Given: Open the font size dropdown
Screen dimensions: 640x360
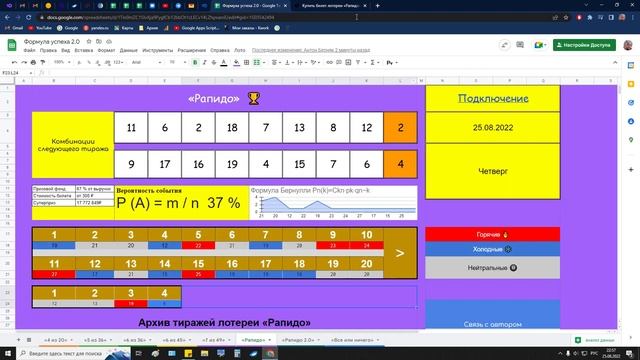Looking at the screenshot, I should 177,62.
